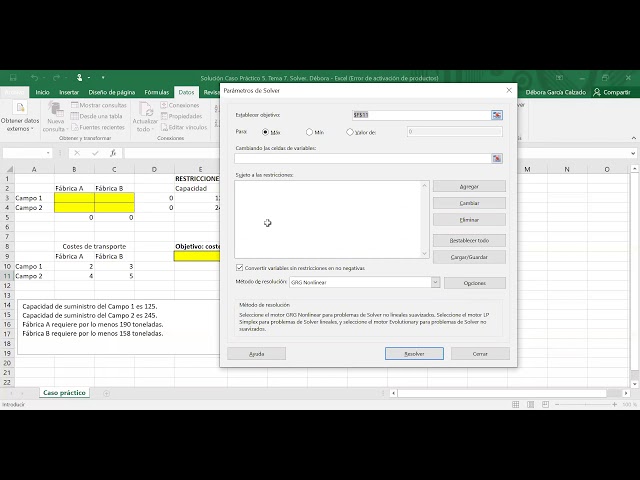640x480 pixels.
Task: Click the Actualizar todo icon
Action: (x=145, y=109)
